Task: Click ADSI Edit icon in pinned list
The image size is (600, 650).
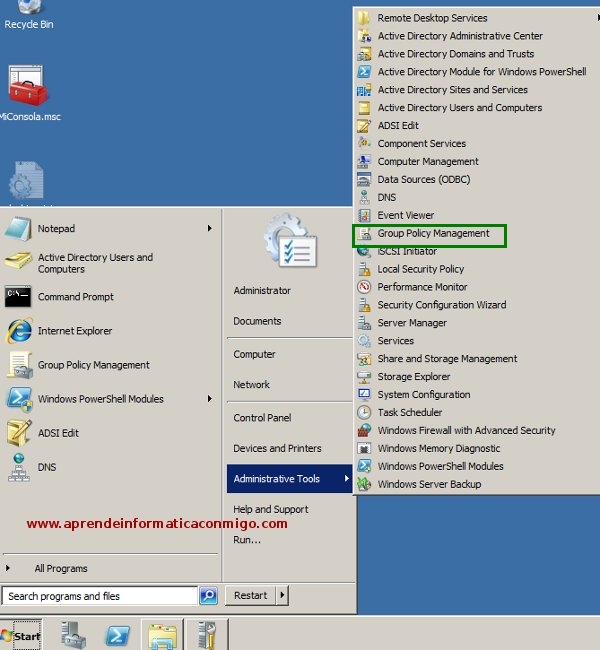Action: point(19,432)
